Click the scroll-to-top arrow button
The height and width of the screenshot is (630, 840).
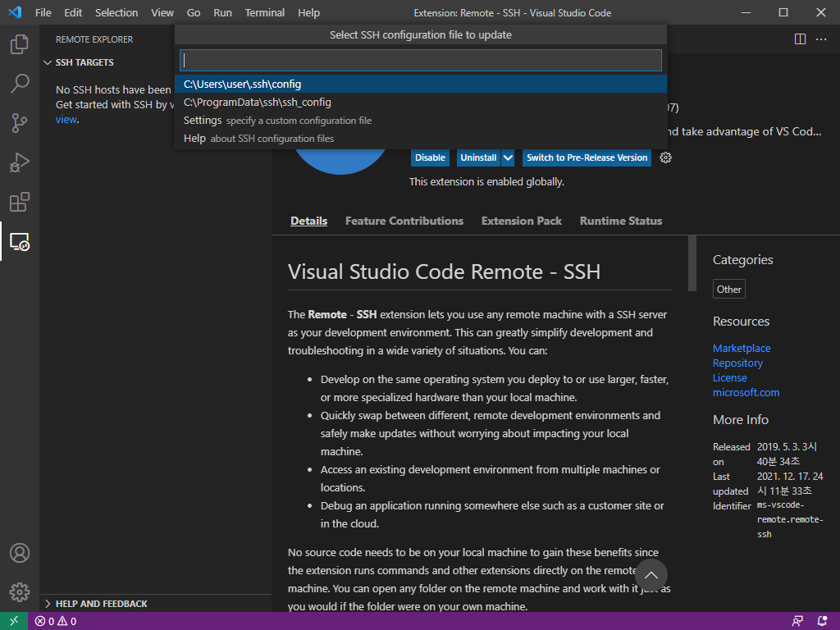point(651,575)
